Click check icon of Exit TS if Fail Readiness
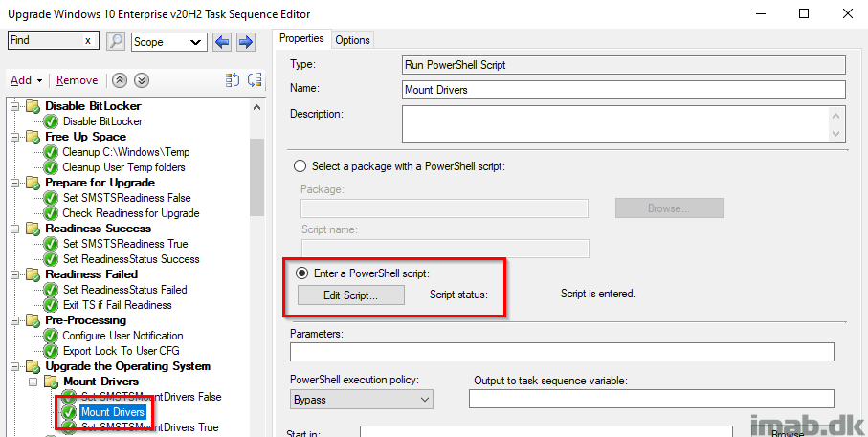868x437 pixels. point(51,305)
